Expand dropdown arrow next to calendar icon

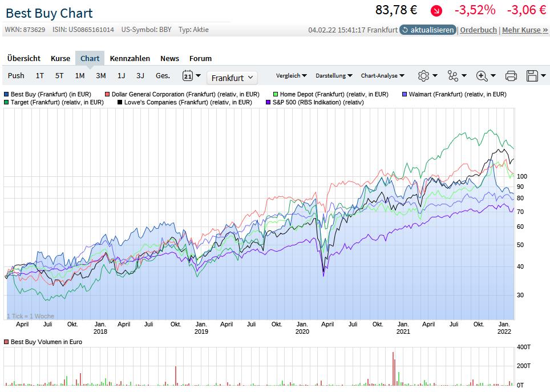click(198, 75)
